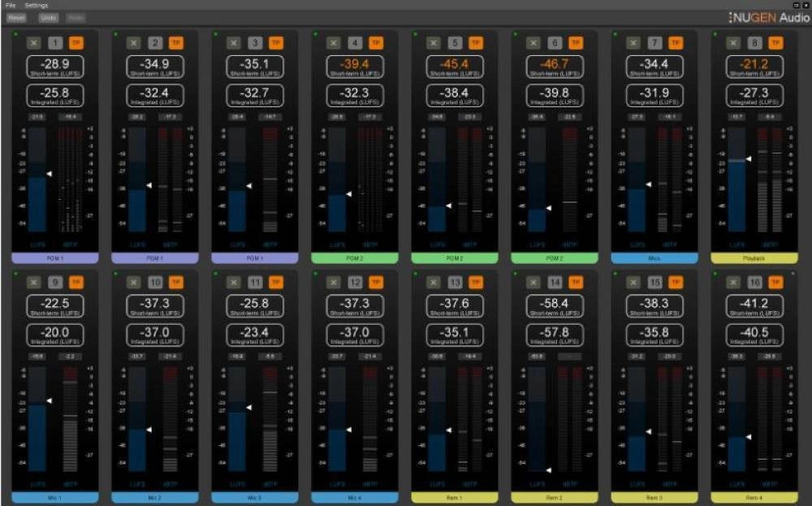The image size is (812, 506).
Task: Click the blue Mic 1 label strip
Action: pyautogui.click(x=55, y=498)
